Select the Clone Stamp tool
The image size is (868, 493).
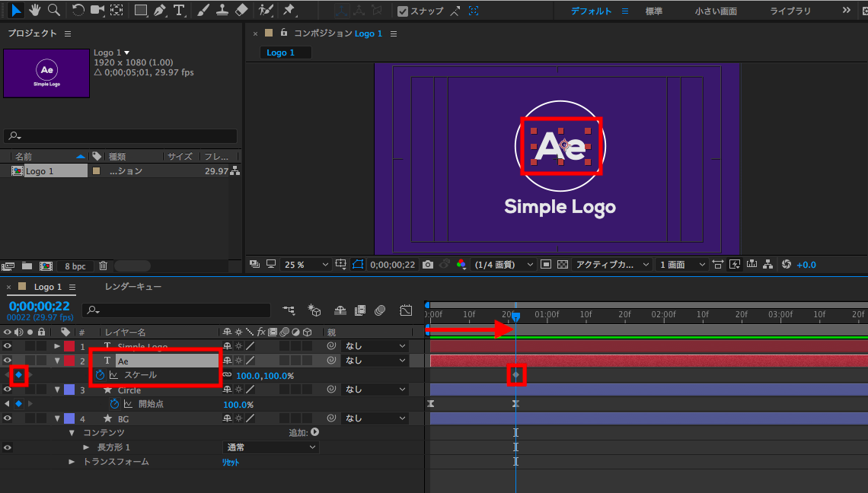(222, 11)
